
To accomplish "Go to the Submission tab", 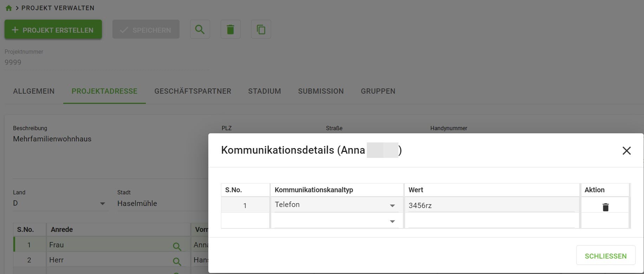I will coord(321,91).
